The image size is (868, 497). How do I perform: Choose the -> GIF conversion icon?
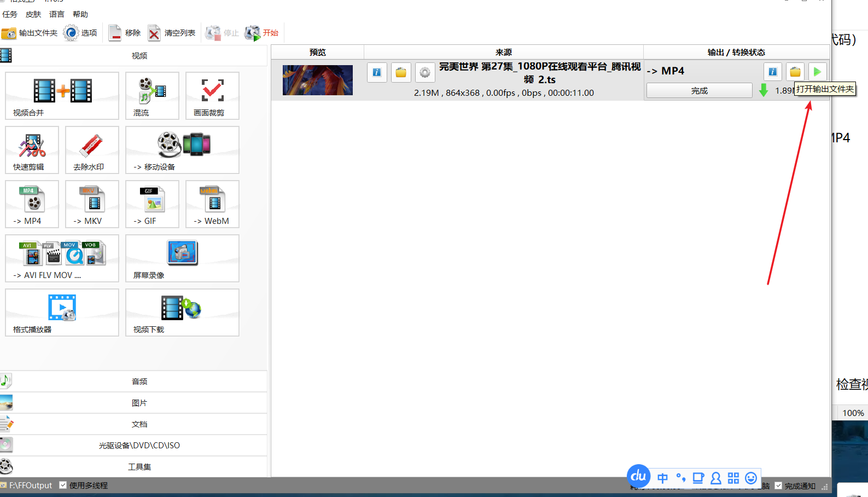click(152, 204)
